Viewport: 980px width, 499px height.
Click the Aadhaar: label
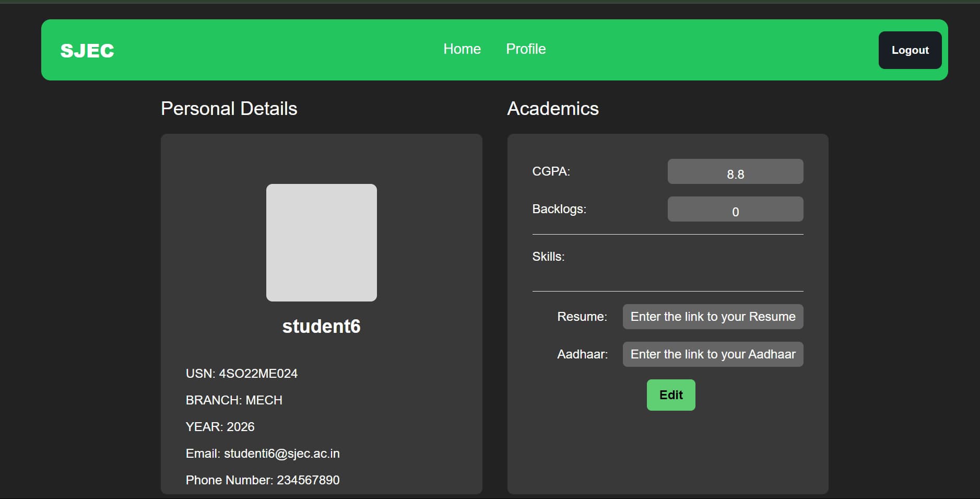(583, 354)
